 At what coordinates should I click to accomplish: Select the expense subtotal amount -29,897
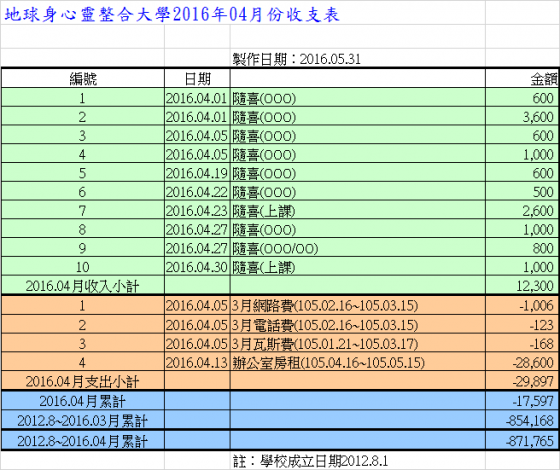521,381
